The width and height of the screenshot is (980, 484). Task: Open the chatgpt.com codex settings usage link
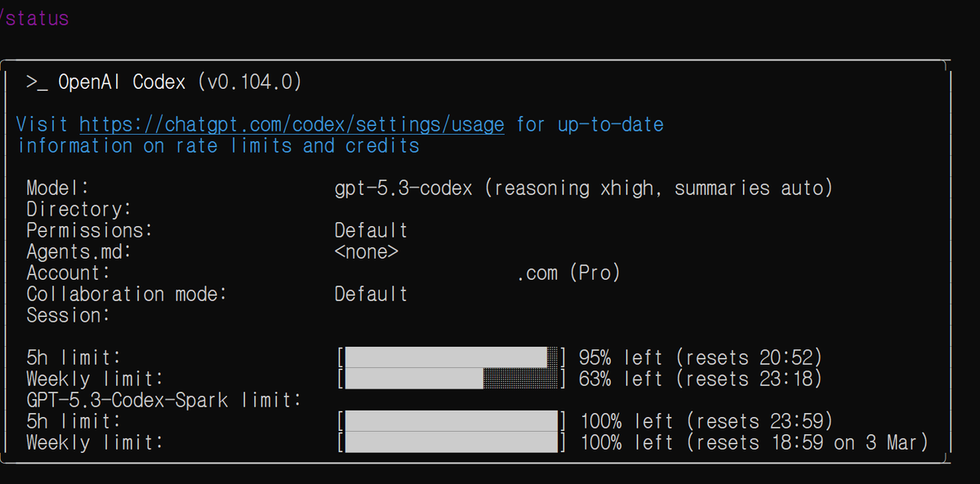[x=292, y=125]
